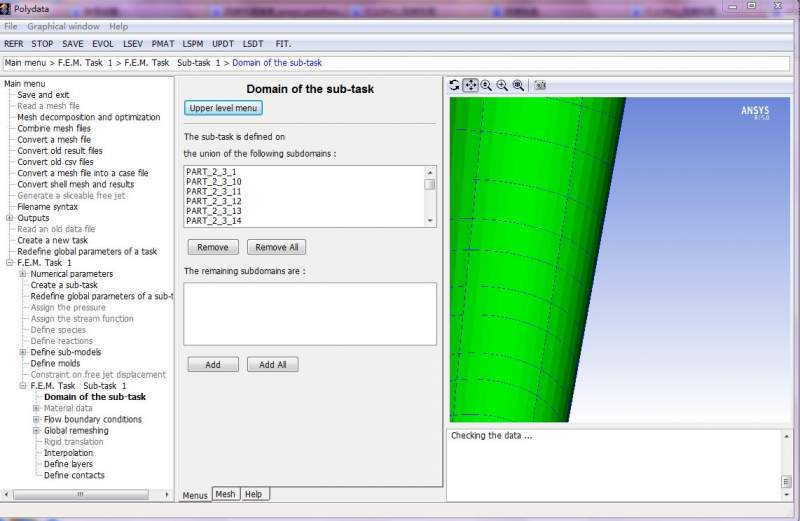Select PART_2_3_1 in subdomain list
The image size is (800, 521).
(304, 172)
